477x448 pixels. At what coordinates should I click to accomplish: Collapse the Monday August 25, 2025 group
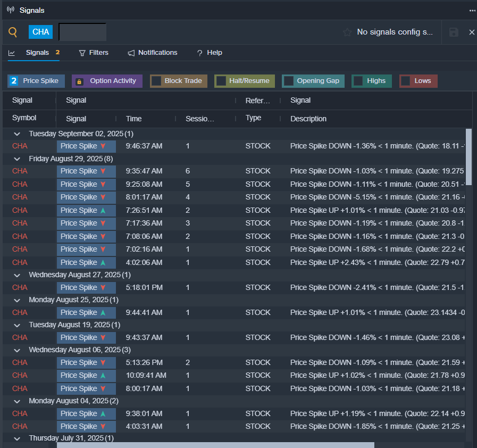(17, 300)
